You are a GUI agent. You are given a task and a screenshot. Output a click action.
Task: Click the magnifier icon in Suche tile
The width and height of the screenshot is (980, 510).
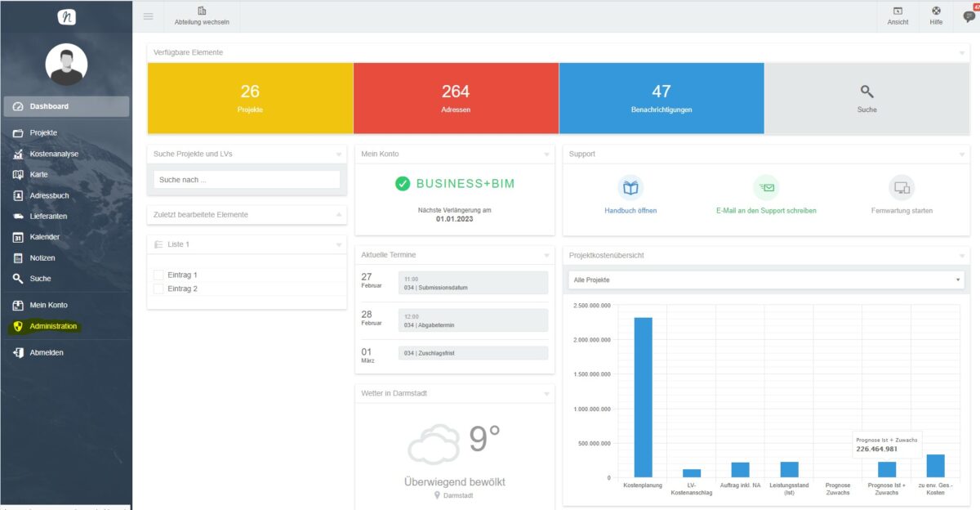[866, 92]
